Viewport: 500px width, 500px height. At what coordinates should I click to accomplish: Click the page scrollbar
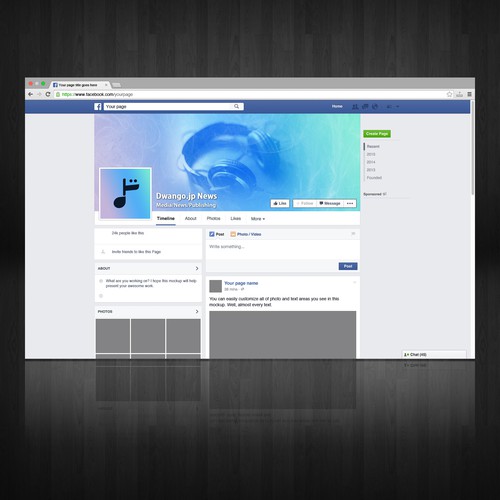click(473, 147)
